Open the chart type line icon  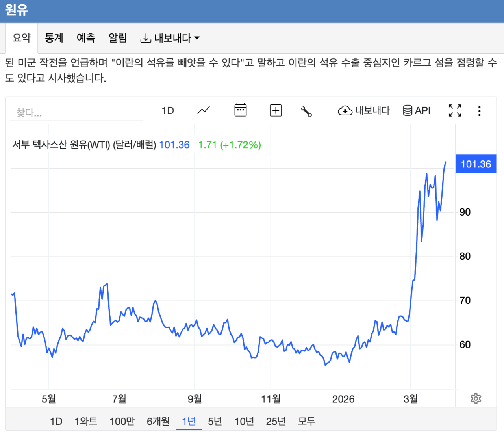(204, 111)
